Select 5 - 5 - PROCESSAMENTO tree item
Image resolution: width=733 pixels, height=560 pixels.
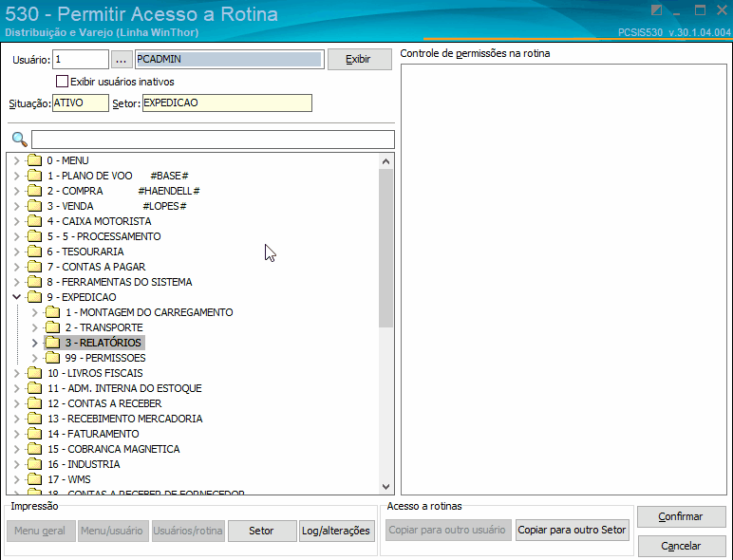click(x=103, y=236)
